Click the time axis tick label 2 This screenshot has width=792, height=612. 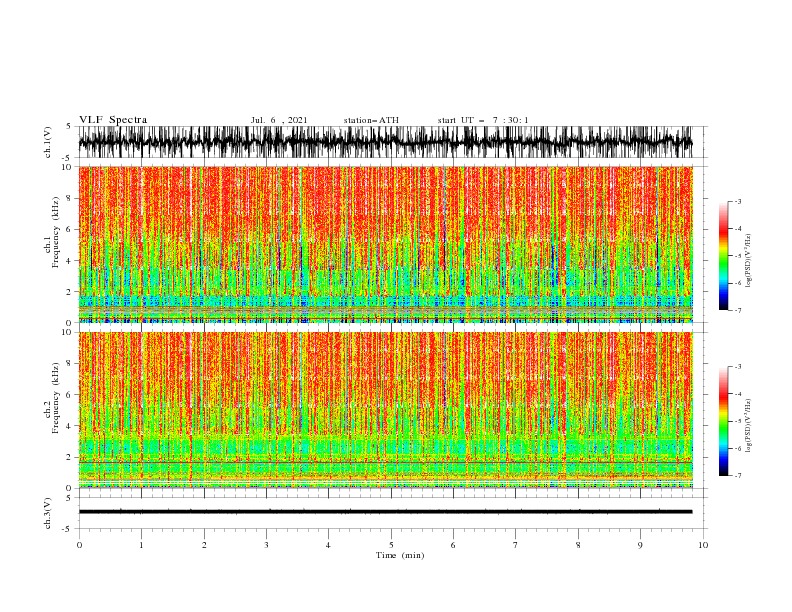pyautogui.click(x=204, y=545)
